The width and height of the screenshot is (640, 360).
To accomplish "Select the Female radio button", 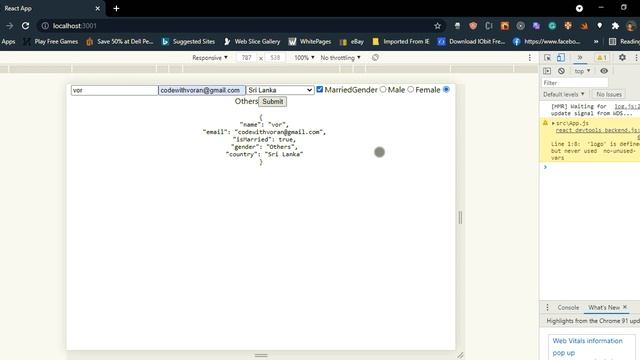I will [x=411, y=89].
